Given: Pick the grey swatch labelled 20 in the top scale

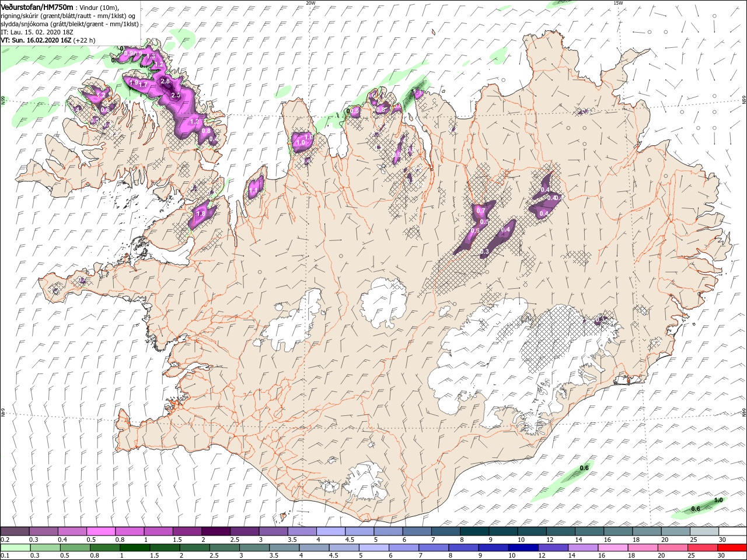Looking at the screenshot, I should (675, 531).
